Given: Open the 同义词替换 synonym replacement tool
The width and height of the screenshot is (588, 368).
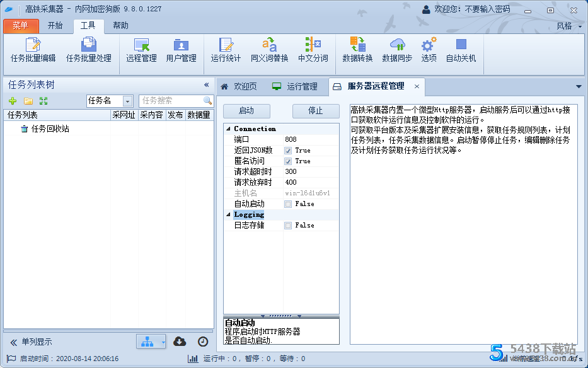Looking at the screenshot, I should click(270, 52).
